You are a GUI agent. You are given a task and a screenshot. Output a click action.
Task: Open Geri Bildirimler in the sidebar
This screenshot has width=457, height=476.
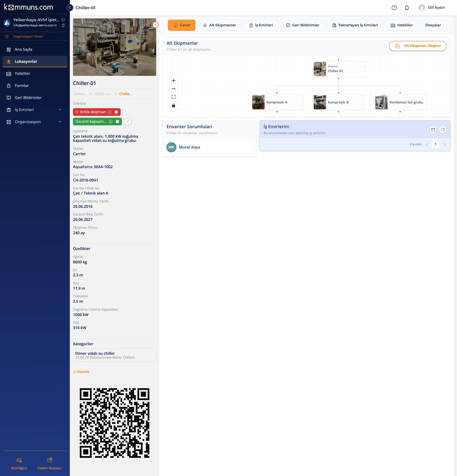(x=35, y=98)
